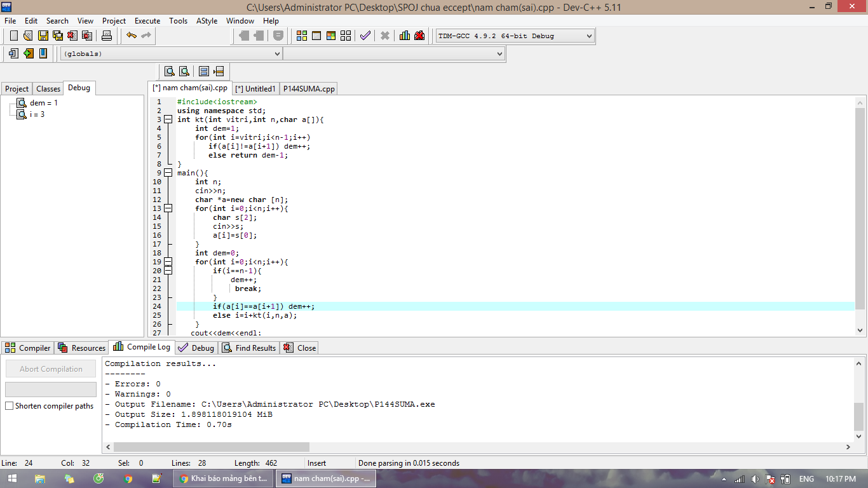
Task: Open the File menu
Action: (x=10, y=20)
